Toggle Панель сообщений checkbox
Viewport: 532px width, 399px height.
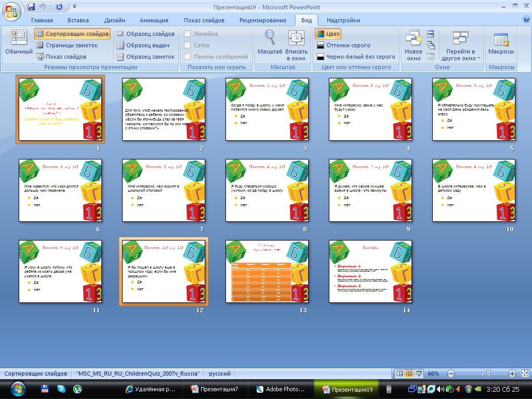188,57
